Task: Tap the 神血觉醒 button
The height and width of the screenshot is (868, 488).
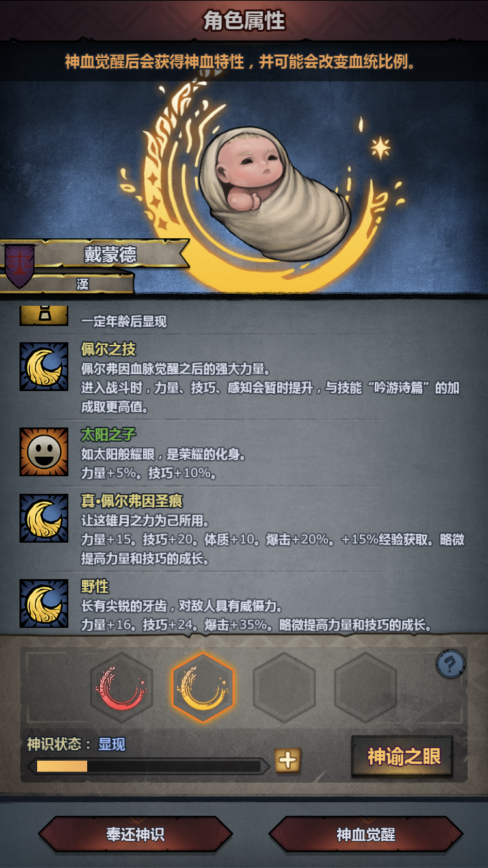Action: [x=366, y=834]
